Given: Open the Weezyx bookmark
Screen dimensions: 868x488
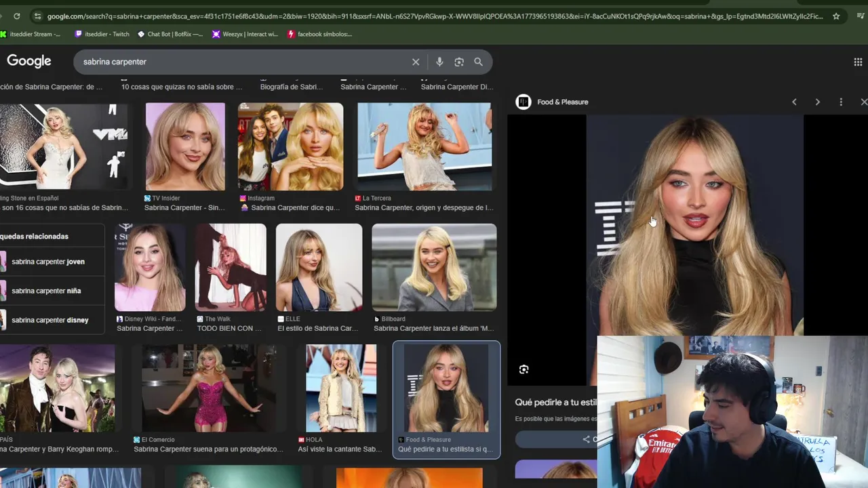Looking at the screenshot, I should pos(245,34).
